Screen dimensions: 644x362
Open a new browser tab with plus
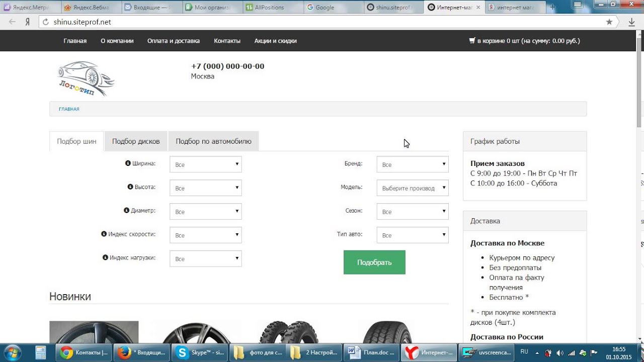(x=553, y=7)
